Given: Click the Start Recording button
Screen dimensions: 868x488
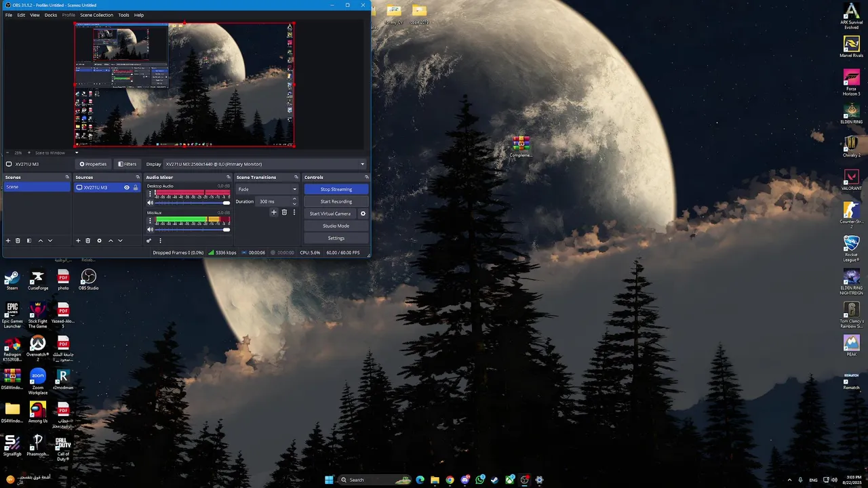Looking at the screenshot, I should click(x=336, y=201).
